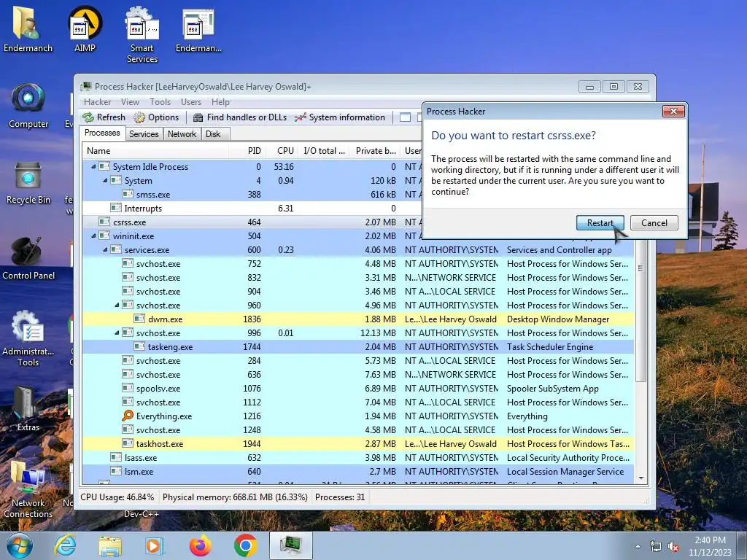Sort by the Name column header
This screenshot has width=747, height=560.
pos(155,150)
